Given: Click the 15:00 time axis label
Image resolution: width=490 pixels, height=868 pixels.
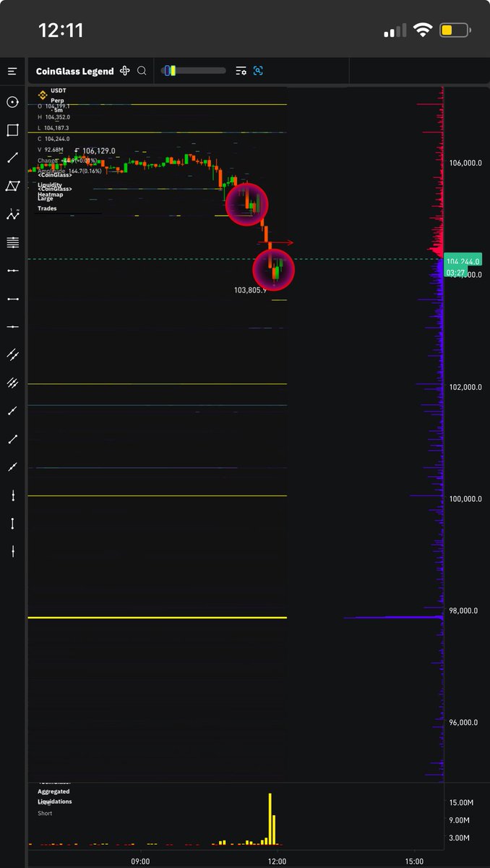Looking at the screenshot, I should [x=413, y=861].
